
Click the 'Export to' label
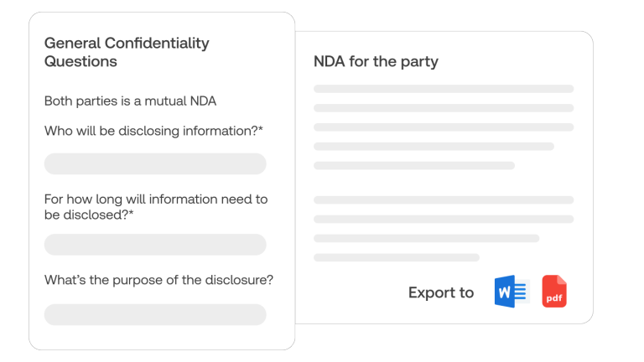coord(441,292)
